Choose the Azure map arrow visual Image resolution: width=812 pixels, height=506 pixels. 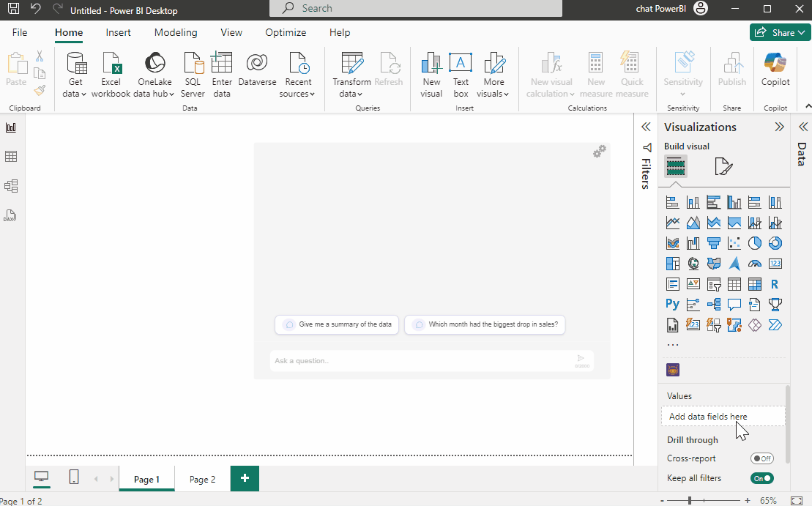(734, 264)
